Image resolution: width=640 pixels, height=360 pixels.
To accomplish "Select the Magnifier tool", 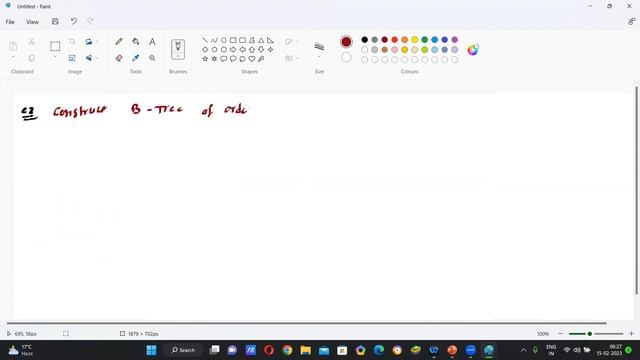I will (x=152, y=58).
